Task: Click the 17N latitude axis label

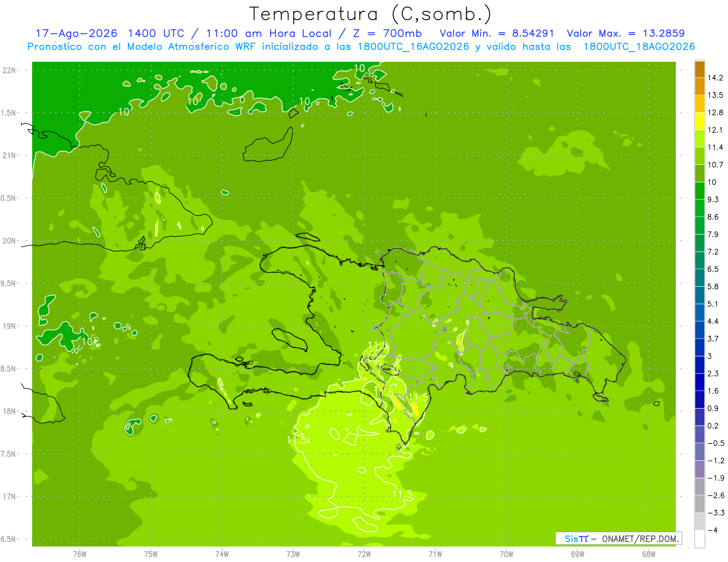Action: coord(10,497)
